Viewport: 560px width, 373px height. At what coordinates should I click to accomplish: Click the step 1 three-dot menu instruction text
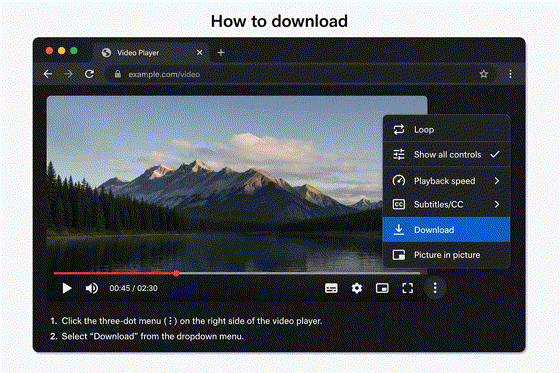186,321
